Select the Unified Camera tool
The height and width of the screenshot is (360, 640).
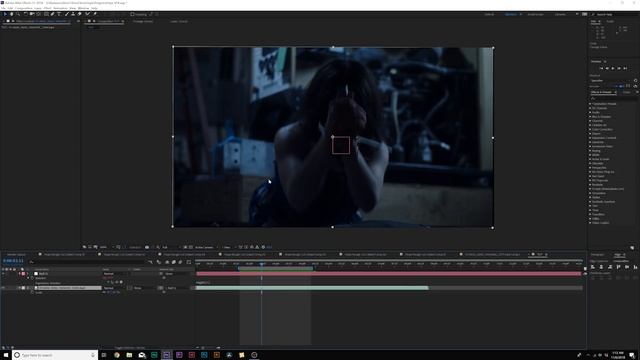tap(32, 14)
